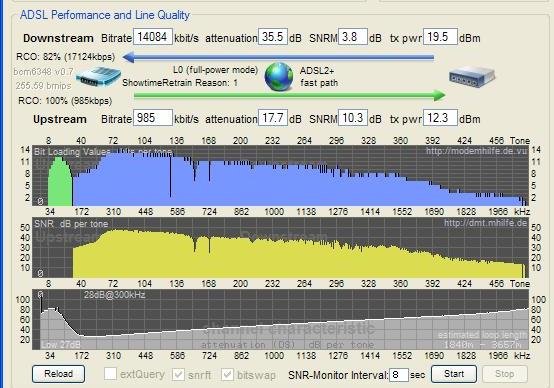Screen dimensions: 554x388
Task: Click the Stop button
Action: [505, 374]
